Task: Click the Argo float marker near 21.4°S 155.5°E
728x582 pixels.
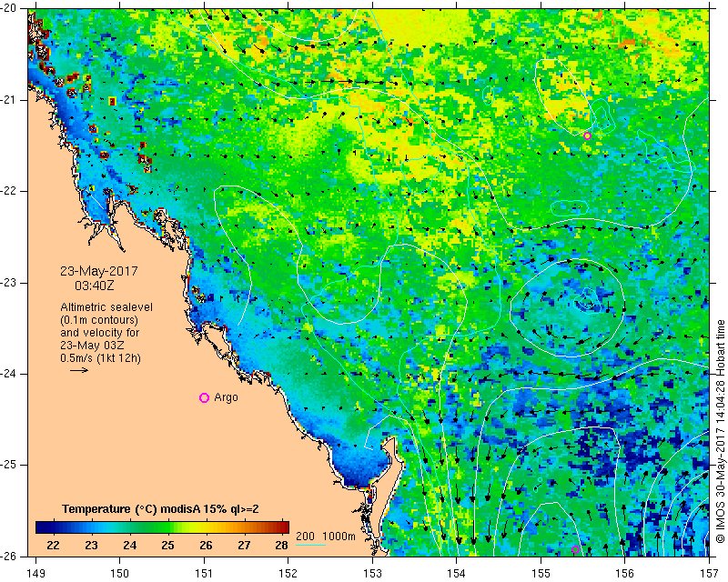Action: coord(587,136)
